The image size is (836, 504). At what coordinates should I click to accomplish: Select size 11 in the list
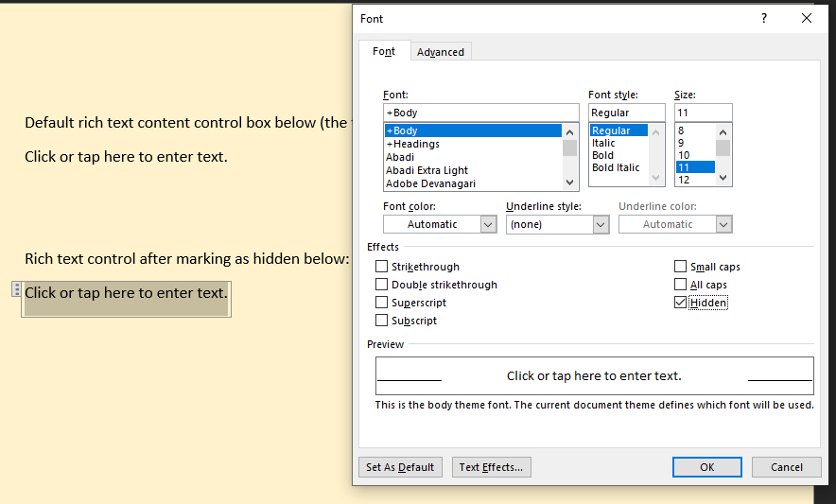click(695, 167)
